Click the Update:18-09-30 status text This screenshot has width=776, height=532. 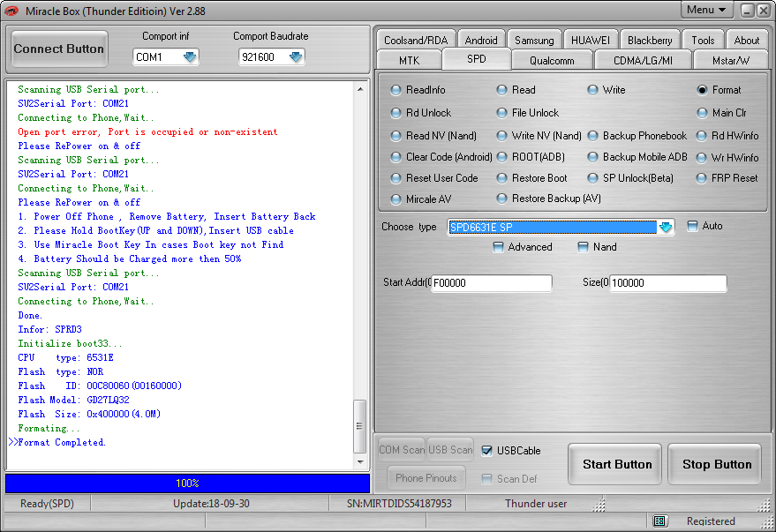[211, 503]
